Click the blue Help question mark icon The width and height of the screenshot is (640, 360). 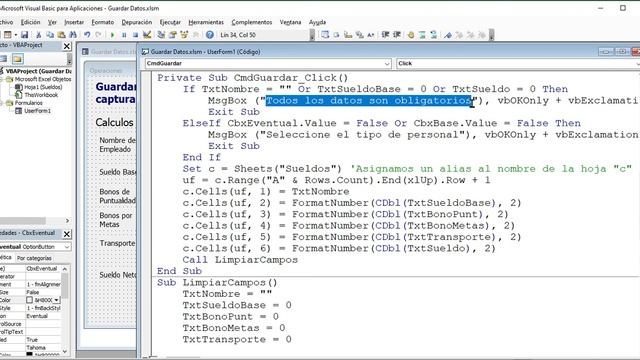209,35
